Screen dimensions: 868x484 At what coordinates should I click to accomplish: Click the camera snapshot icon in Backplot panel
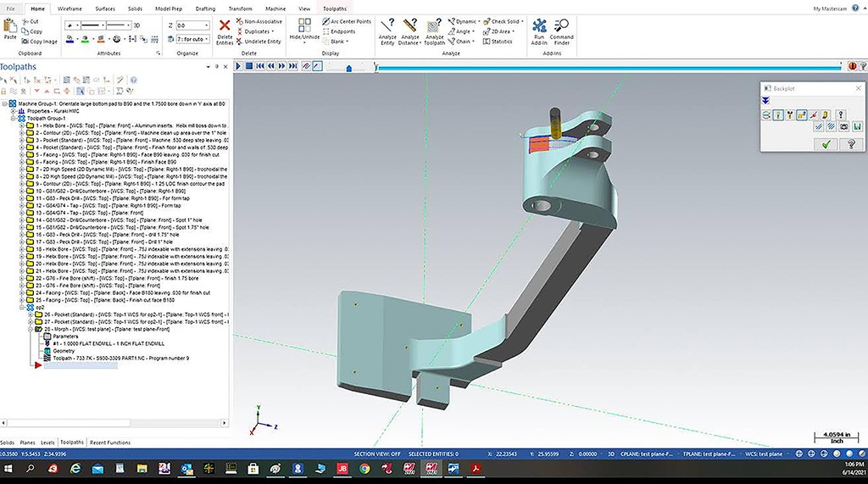pyautogui.click(x=843, y=127)
